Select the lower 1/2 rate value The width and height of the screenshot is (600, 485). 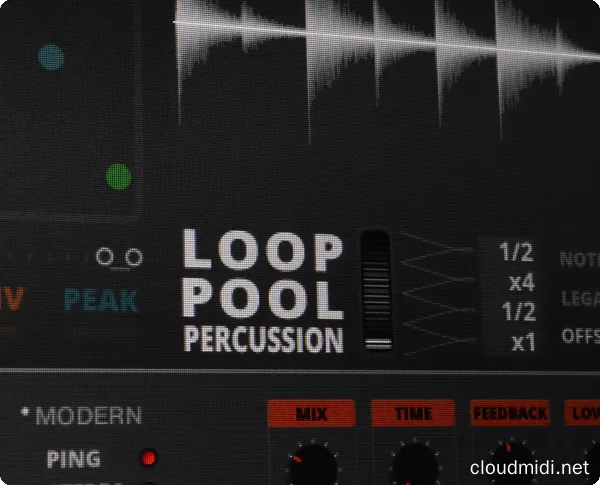click(519, 311)
